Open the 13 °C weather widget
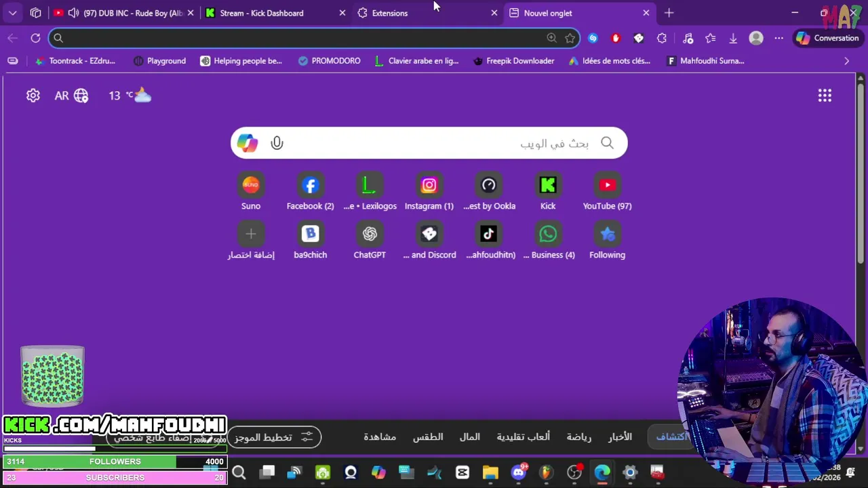The height and width of the screenshot is (488, 868). coord(130,96)
